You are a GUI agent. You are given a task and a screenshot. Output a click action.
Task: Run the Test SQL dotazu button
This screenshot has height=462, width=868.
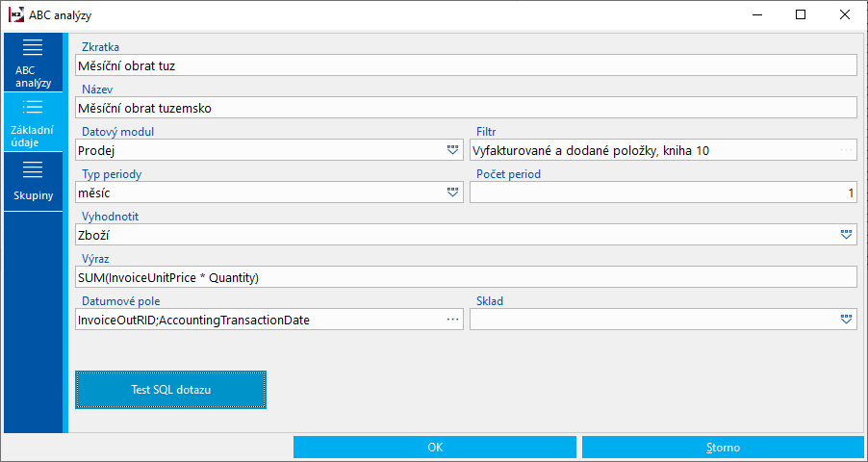pos(170,390)
